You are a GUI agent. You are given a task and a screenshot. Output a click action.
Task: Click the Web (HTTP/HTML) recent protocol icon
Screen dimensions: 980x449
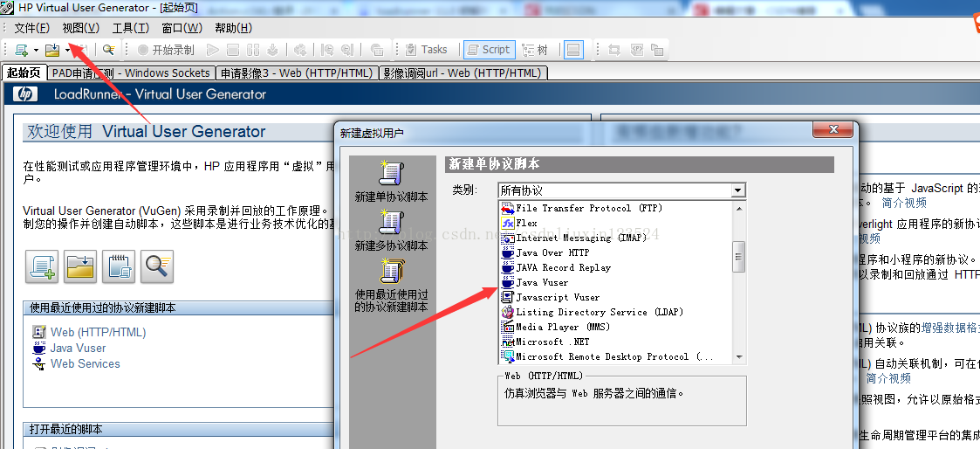point(39,332)
